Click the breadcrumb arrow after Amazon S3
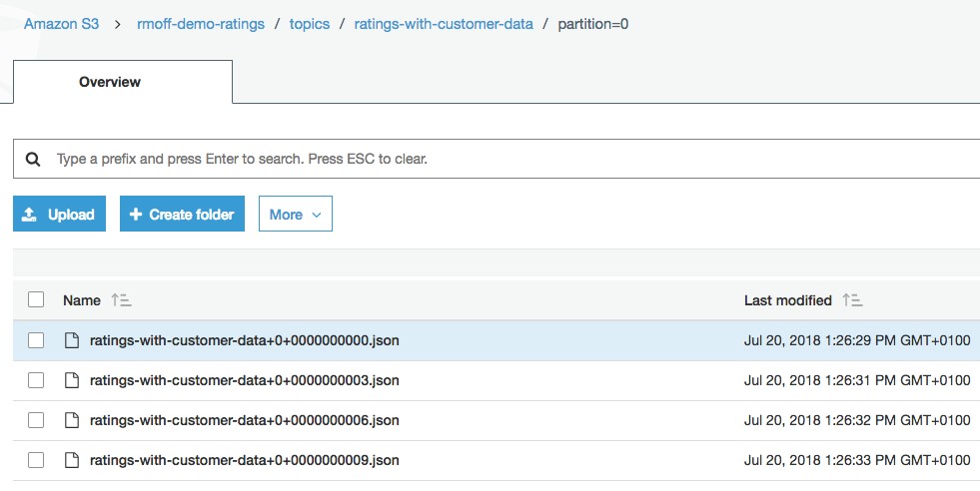This screenshot has width=980, height=491. [118, 24]
